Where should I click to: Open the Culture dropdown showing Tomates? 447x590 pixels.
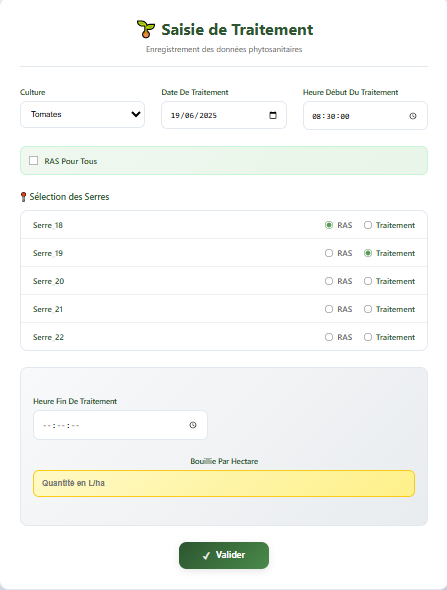pos(82,114)
